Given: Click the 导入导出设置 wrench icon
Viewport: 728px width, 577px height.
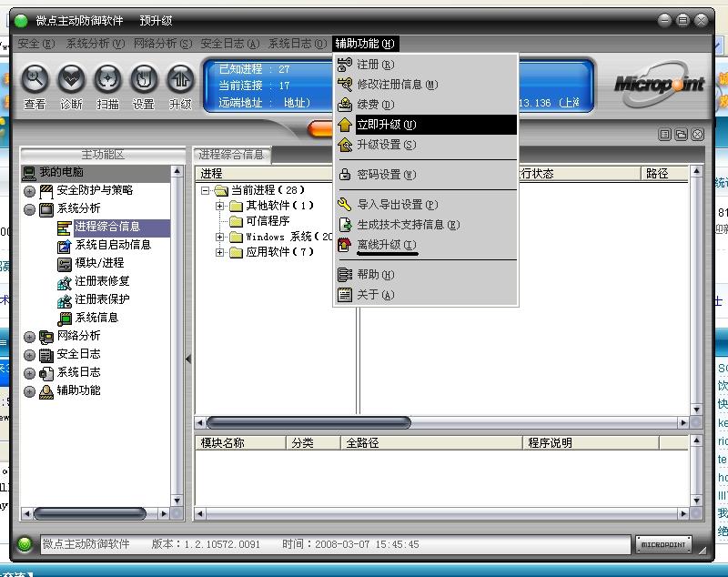Looking at the screenshot, I should click(345, 204).
